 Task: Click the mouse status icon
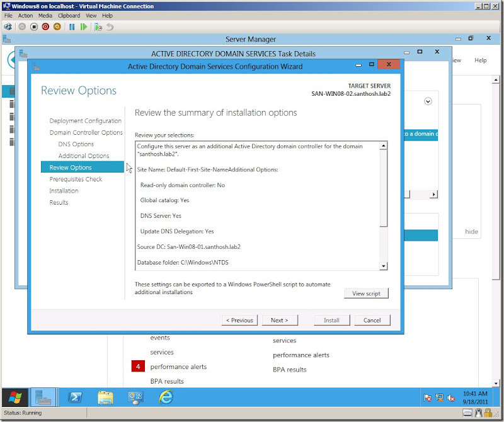479,413
